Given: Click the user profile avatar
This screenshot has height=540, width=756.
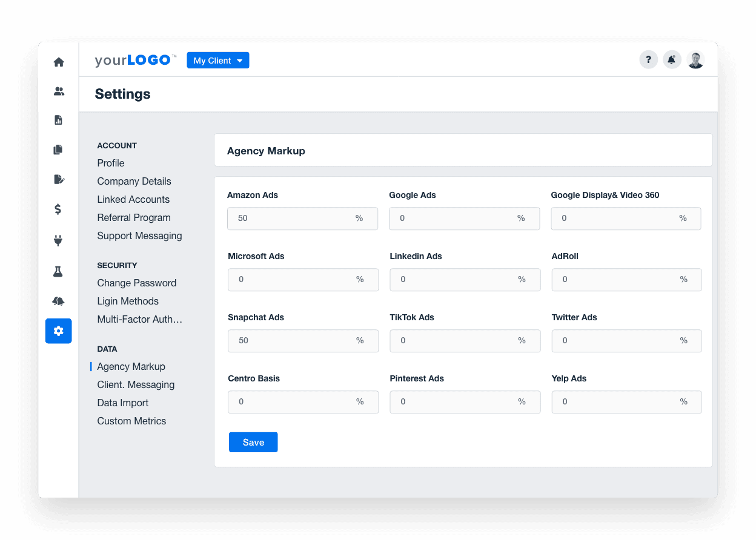Looking at the screenshot, I should (695, 59).
